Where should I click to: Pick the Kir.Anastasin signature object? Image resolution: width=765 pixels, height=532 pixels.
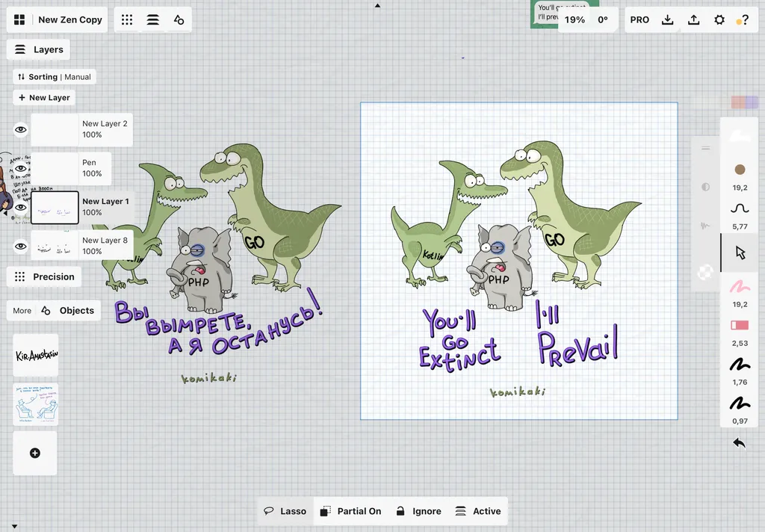click(x=36, y=356)
